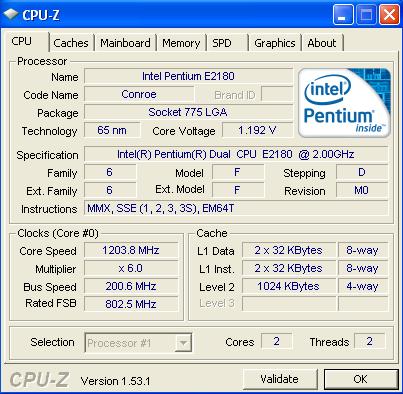Viewport: 403px width, 394px height.
Task: Click the Ext. Family value 6
Action: click(110, 190)
